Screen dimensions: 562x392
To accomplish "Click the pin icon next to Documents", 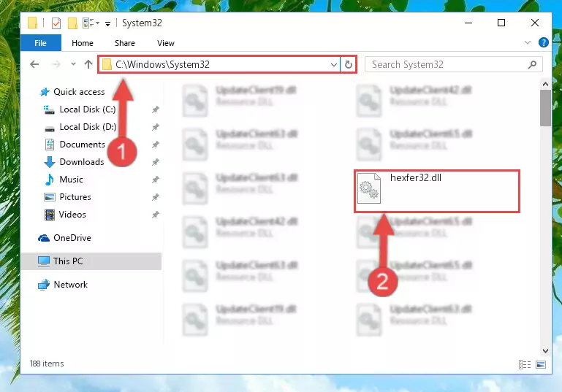I will pyautogui.click(x=155, y=145).
